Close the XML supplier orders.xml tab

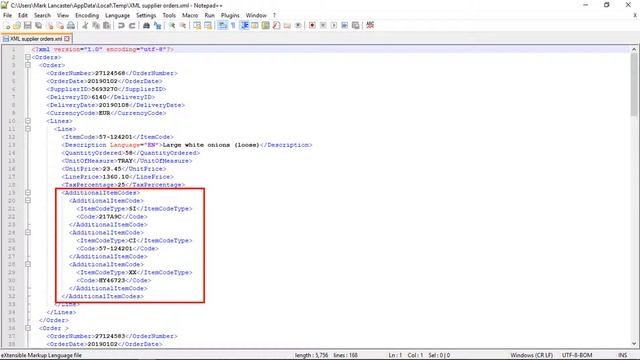point(67,39)
